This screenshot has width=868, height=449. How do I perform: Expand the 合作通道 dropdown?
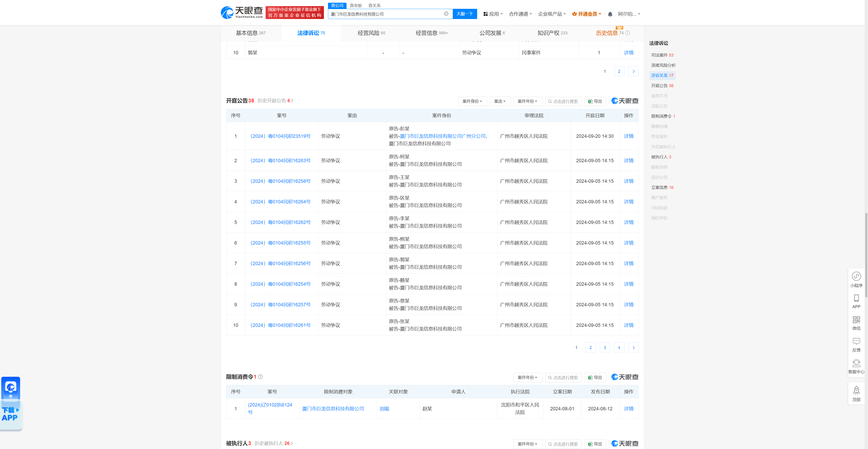(520, 14)
